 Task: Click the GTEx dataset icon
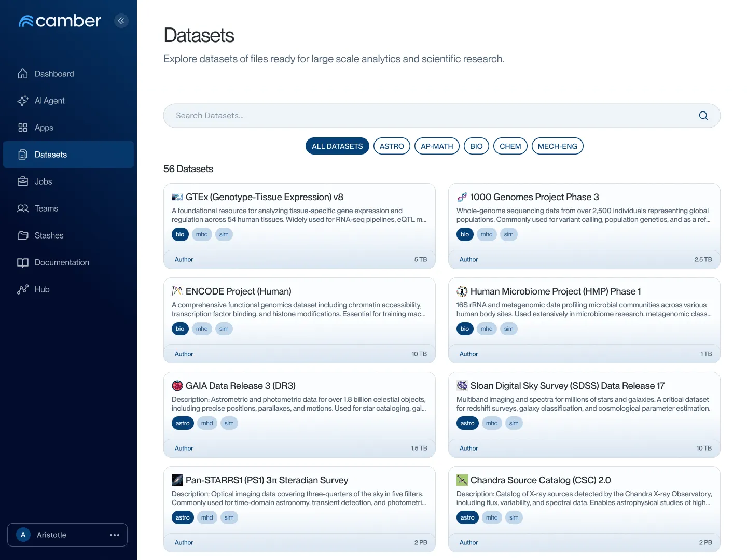tap(177, 197)
